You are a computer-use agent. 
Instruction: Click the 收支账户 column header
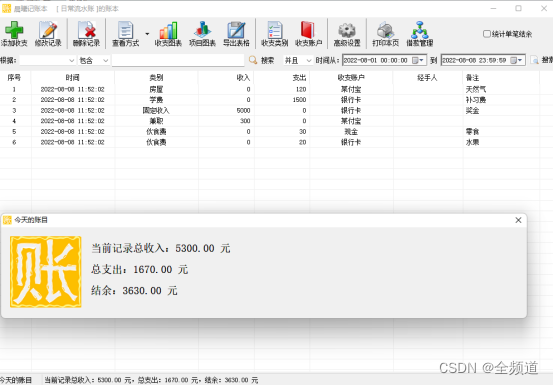coord(351,78)
